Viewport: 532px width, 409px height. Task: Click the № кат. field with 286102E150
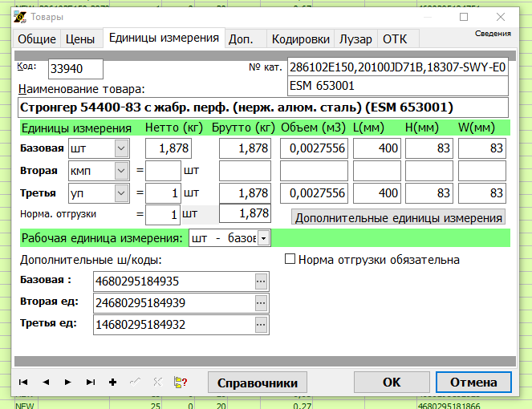coord(398,67)
